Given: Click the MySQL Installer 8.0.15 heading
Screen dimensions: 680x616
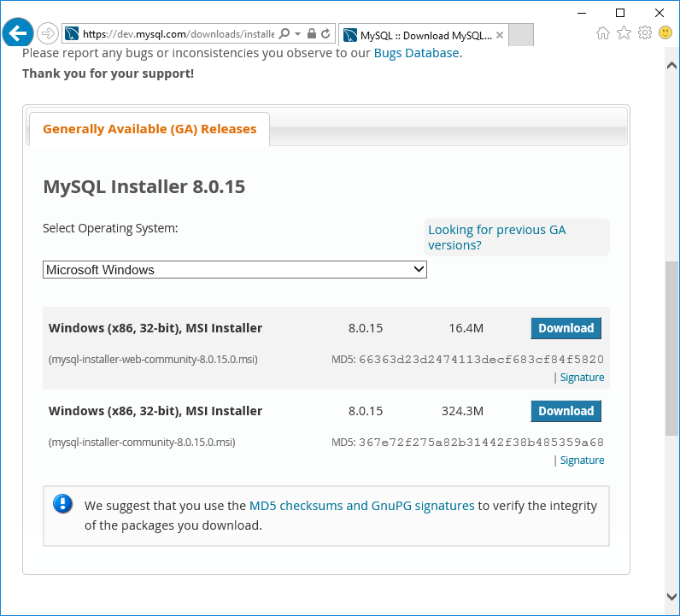Looking at the screenshot, I should 144,186.
